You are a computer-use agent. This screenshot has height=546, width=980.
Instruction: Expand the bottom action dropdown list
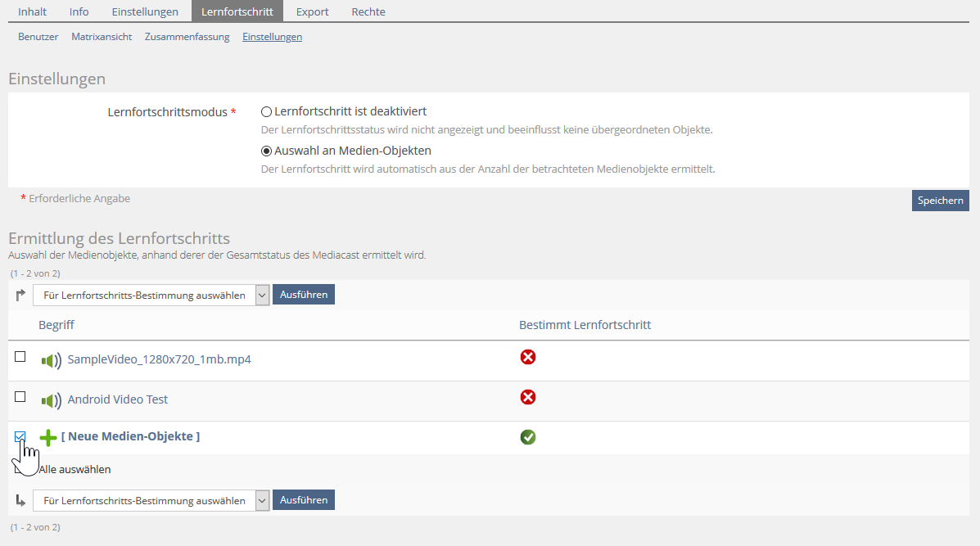tap(151, 500)
